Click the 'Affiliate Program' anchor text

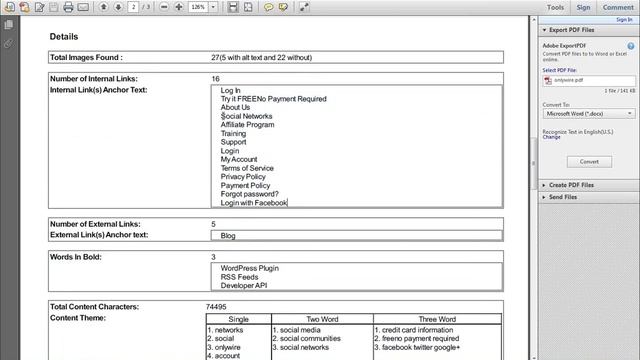[247, 125]
